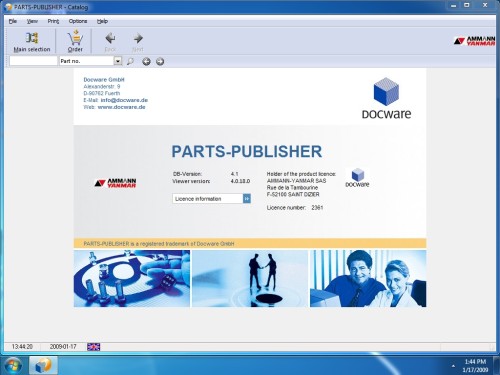Click the round next-result arrow icon

coord(160,61)
